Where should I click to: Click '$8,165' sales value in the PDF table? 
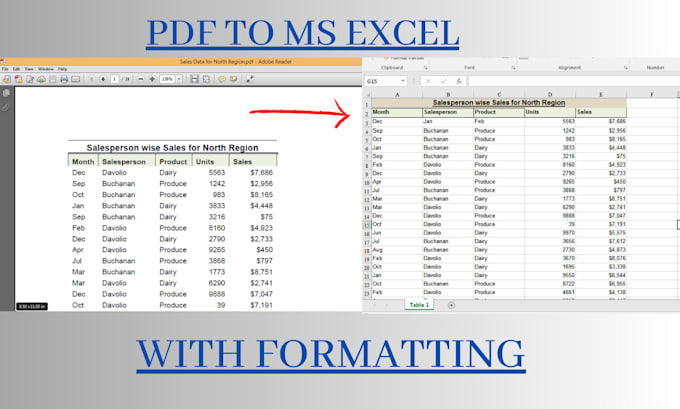pyautogui.click(x=262, y=195)
